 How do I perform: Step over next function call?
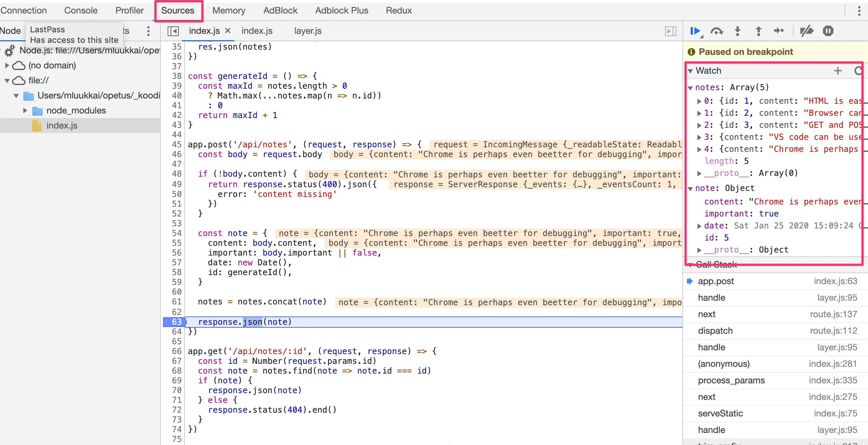pyautogui.click(x=717, y=31)
